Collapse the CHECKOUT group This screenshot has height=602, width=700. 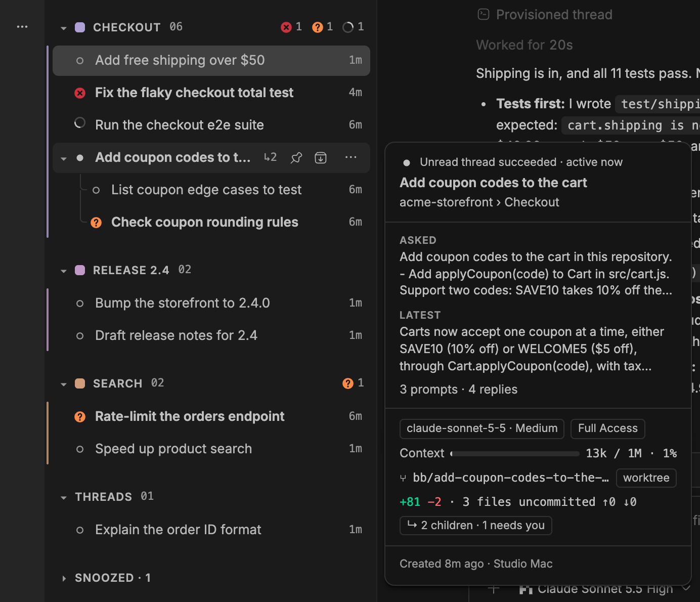[x=64, y=28]
